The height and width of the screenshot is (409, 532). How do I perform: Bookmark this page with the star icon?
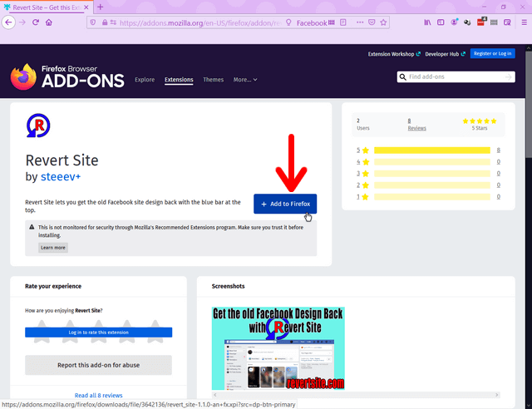[x=383, y=22]
